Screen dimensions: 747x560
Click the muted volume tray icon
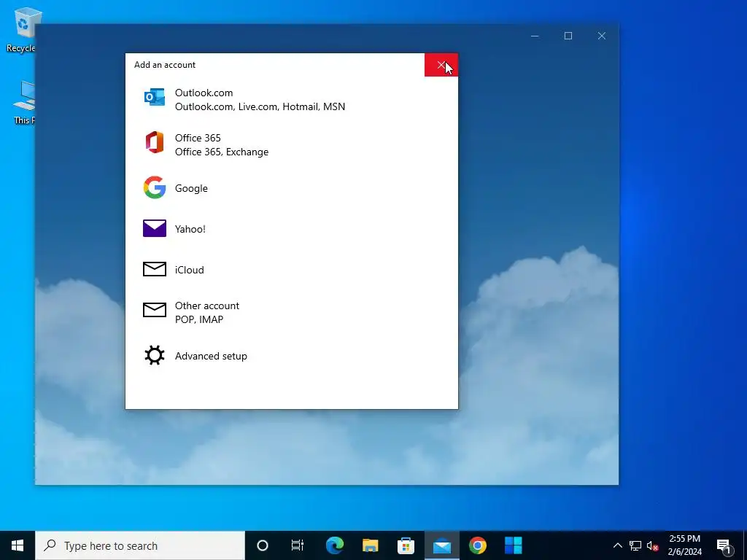click(x=652, y=545)
